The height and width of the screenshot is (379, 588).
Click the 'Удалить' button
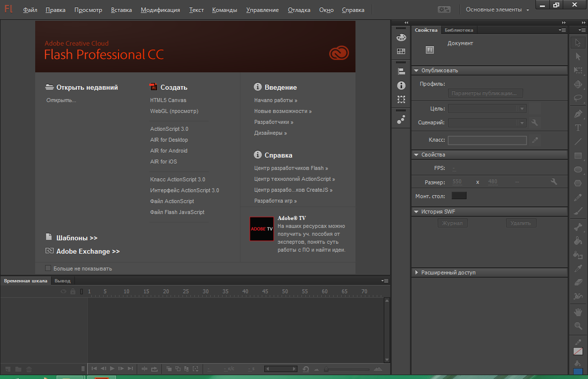(521, 223)
